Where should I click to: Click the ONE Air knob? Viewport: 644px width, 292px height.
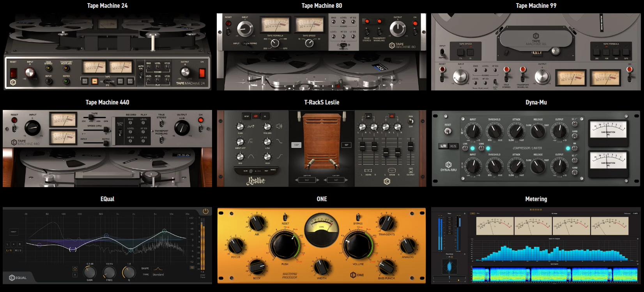coord(257,223)
